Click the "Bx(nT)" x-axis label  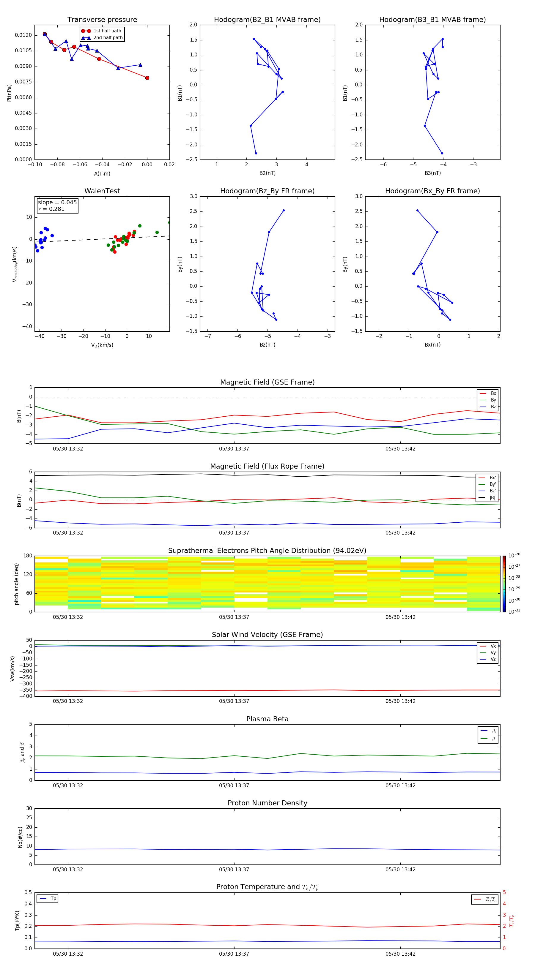point(432,345)
